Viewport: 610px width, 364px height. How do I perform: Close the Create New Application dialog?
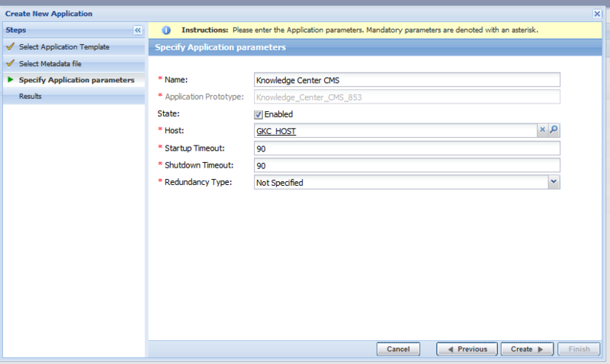click(x=597, y=14)
